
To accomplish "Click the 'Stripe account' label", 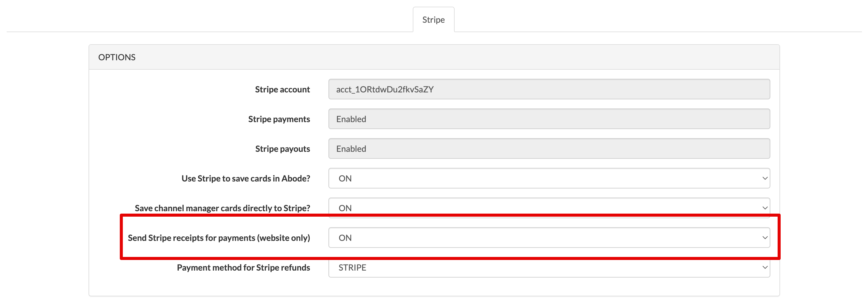I will tap(282, 90).
